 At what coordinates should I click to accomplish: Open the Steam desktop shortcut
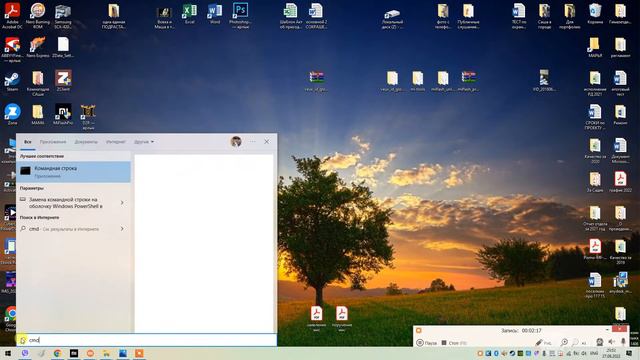[12, 81]
